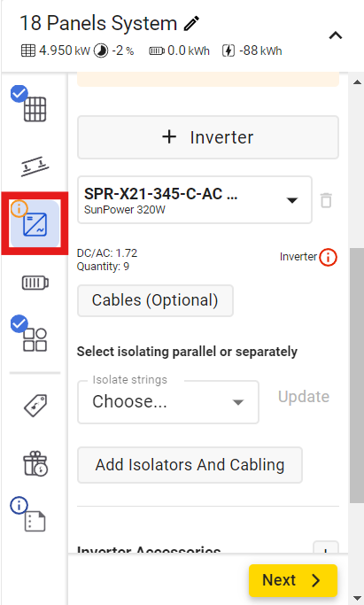Delete the SPR-X21-345-C-AC inverter
Screen dimensions: 364x605
pos(326,200)
